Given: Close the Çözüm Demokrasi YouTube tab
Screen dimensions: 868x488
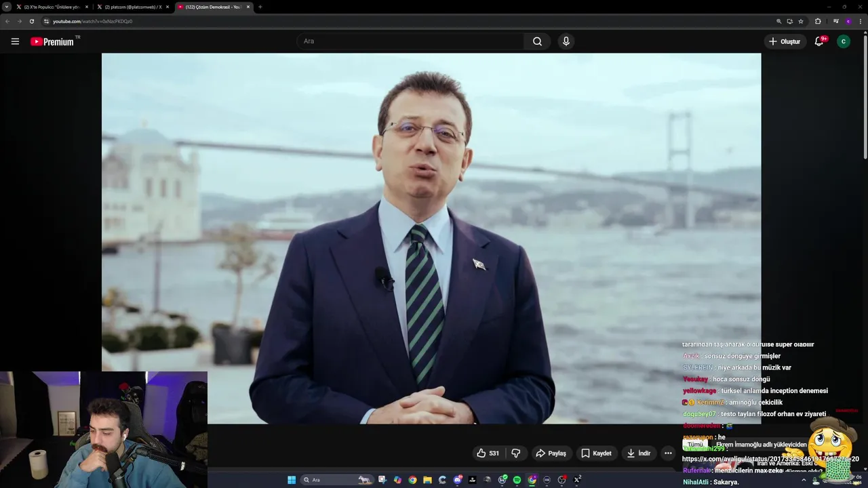Looking at the screenshot, I should 248,7.
